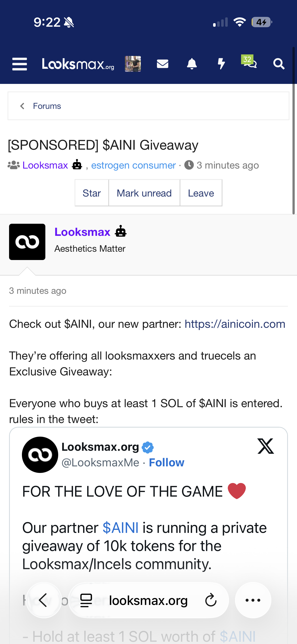Tap the Looksmax.org site logo

[x=78, y=64]
